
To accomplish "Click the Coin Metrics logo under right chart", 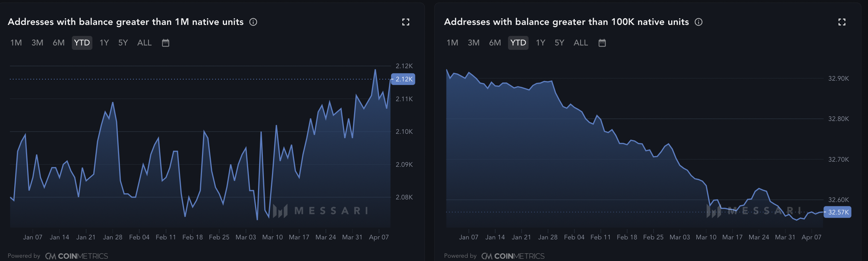I will [513, 256].
